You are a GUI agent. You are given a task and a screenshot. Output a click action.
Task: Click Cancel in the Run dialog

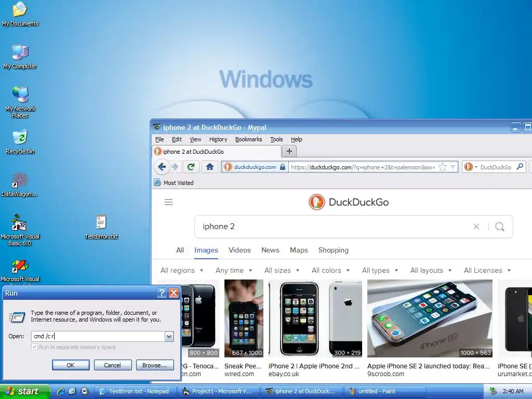[x=112, y=365]
